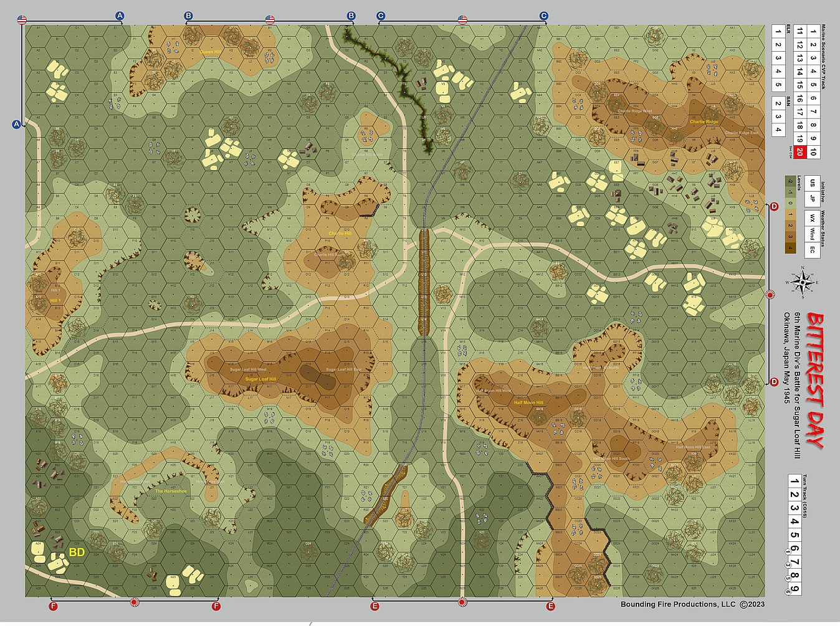Click the "Sugar Loaf Hill West" label
Viewport: 840px width, 626px height.
(249, 369)
